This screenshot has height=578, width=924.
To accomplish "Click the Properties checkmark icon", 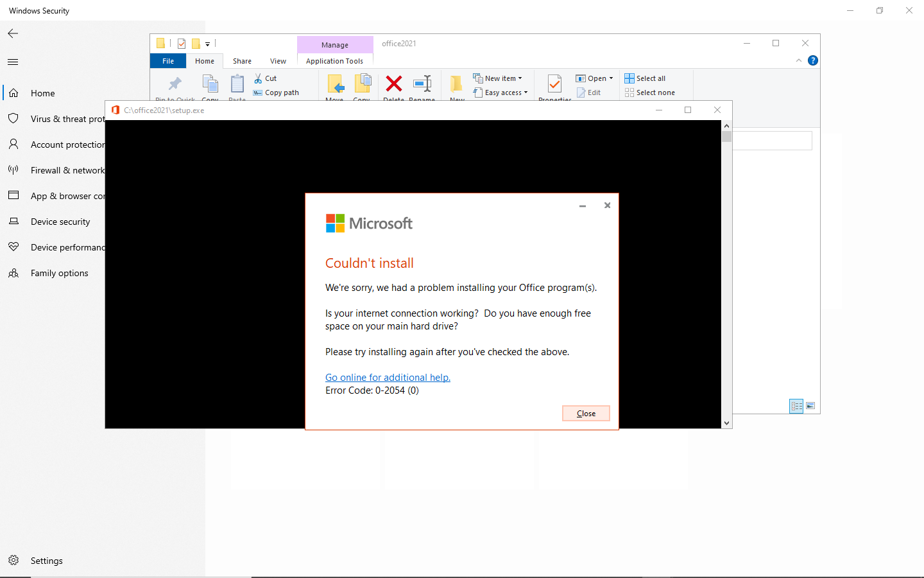I will click(554, 83).
